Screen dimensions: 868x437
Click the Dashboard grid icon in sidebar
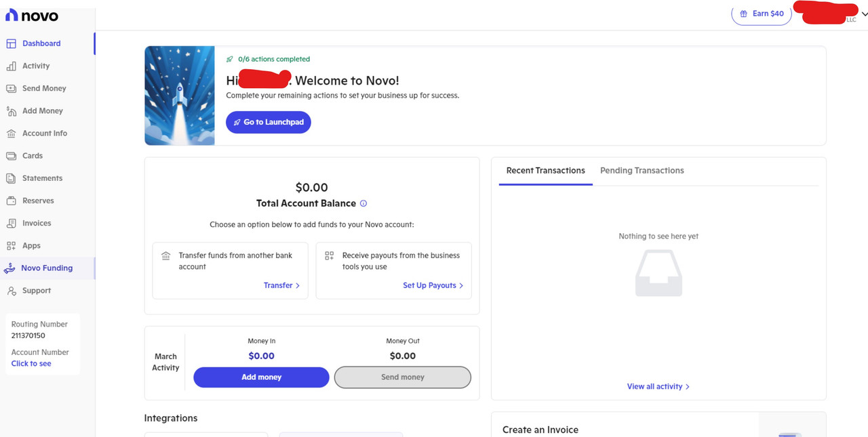11,43
